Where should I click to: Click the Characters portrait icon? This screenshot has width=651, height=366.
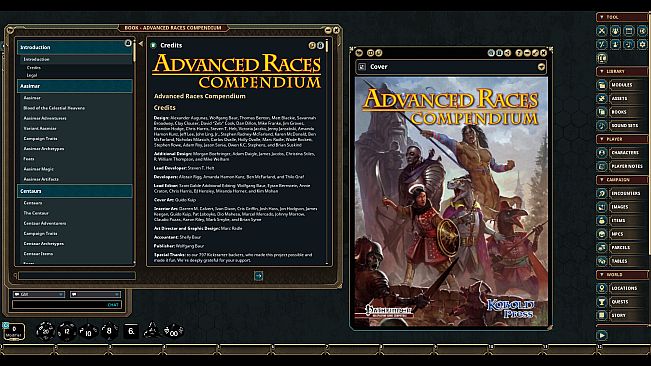pyautogui.click(x=602, y=153)
